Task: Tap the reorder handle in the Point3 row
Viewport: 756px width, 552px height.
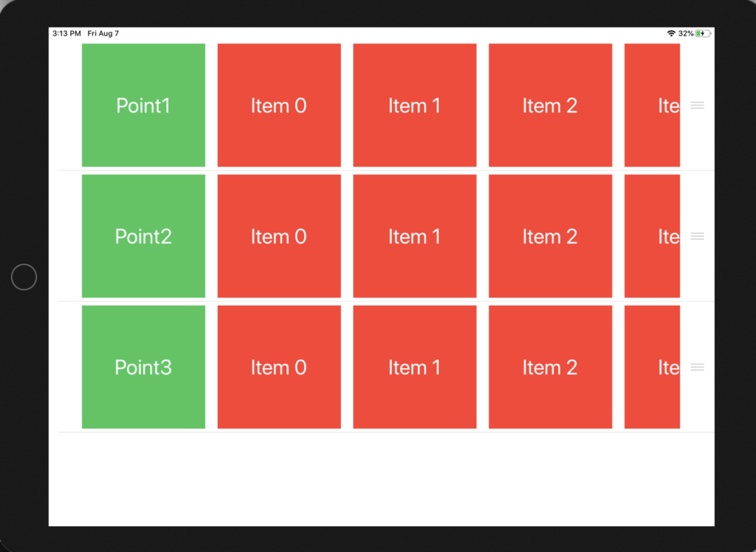Action: coord(697,368)
